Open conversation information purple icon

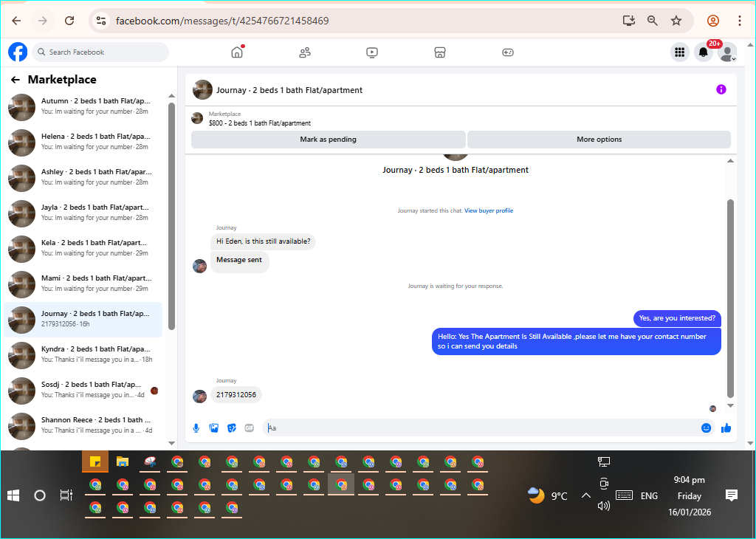pos(721,89)
